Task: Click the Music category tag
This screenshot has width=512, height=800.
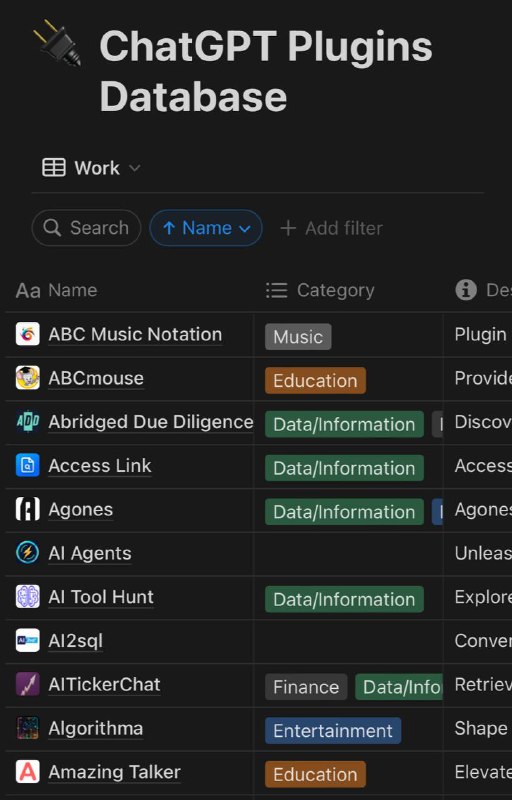Action: click(x=298, y=337)
